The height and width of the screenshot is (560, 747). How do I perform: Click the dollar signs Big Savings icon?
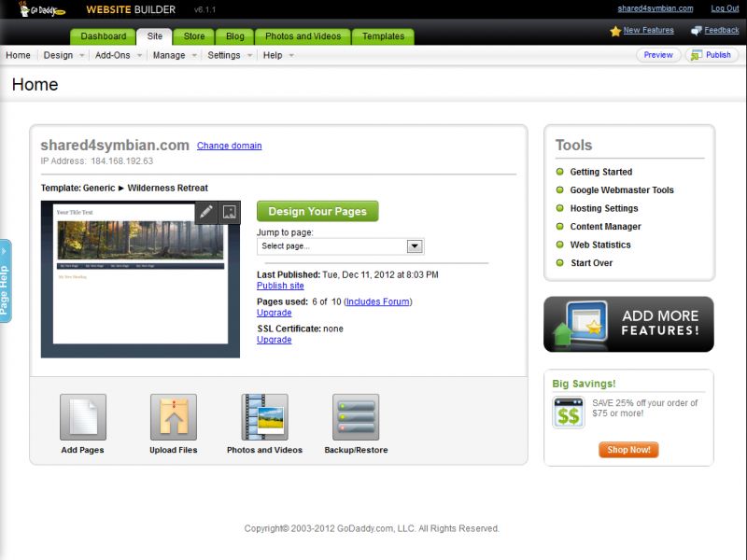(x=569, y=413)
